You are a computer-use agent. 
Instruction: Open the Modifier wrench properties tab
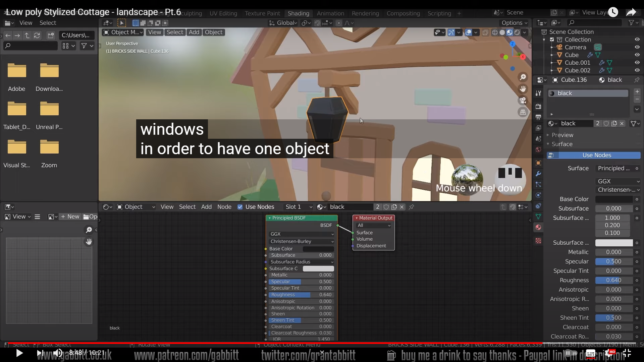click(x=538, y=174)
